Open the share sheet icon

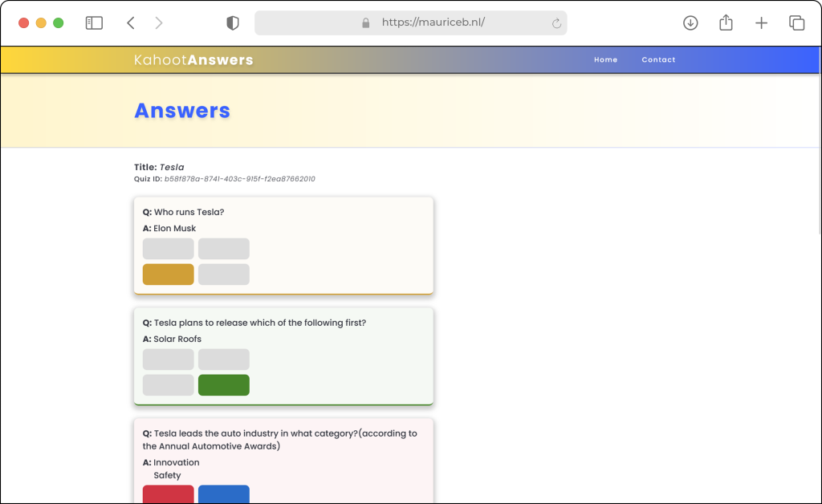point(726,22)
